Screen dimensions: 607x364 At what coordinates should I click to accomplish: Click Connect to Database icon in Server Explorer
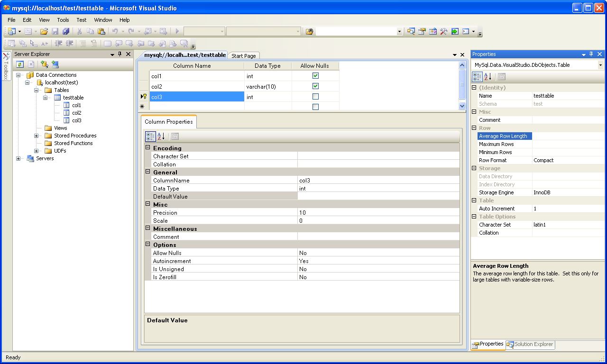pyautogui.click(x=44, y=64)
